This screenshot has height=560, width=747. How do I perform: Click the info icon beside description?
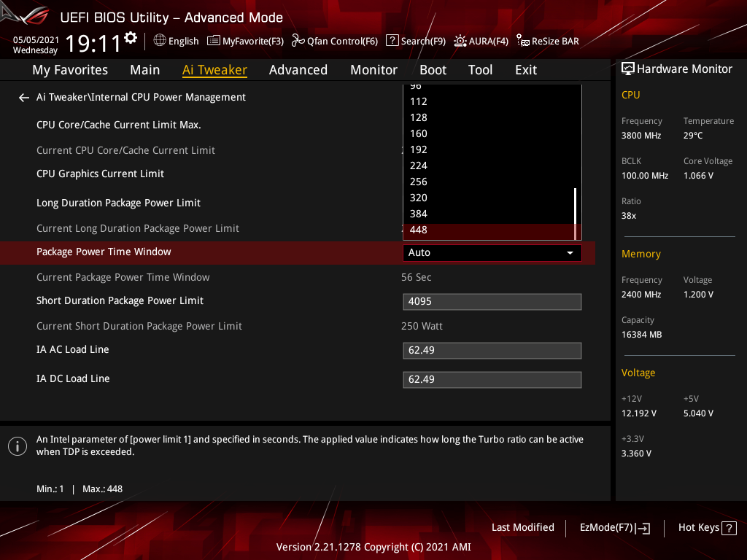[18, 446]
